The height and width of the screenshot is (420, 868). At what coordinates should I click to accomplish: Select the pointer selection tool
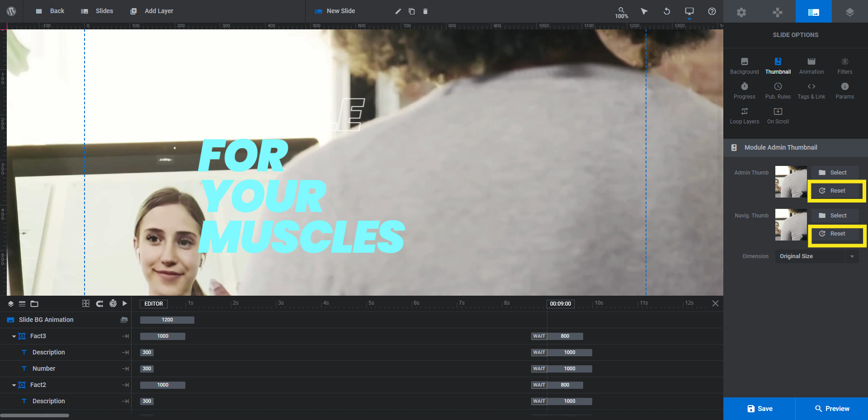click(x=644, y=11)
